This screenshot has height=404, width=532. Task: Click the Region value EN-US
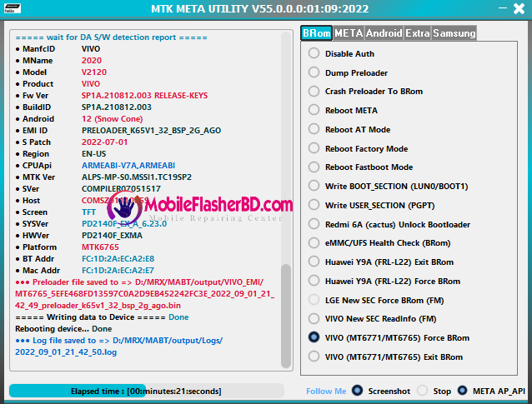click(93, 154)
